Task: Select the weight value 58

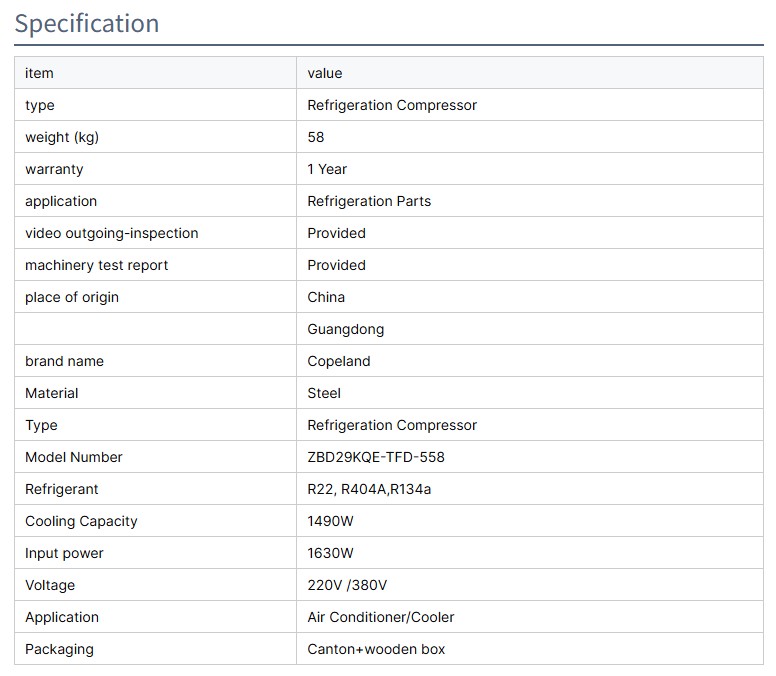Action: 316,137
